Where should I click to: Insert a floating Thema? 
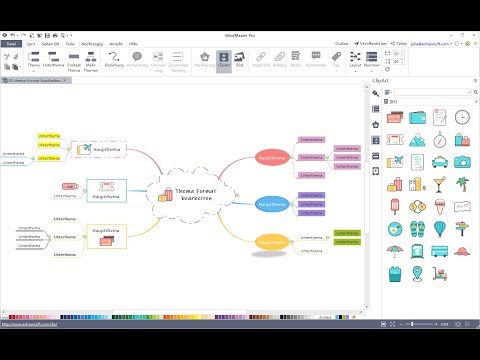coord(74,62)
